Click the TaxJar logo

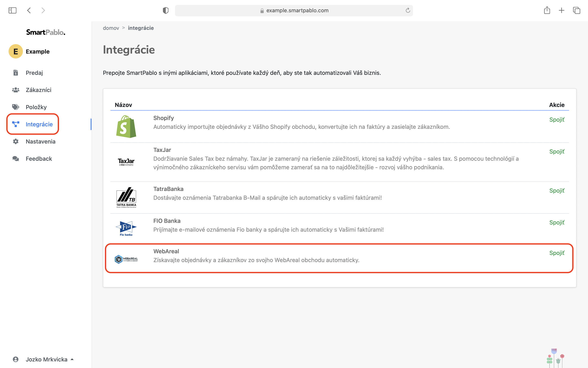pos(126,162)
